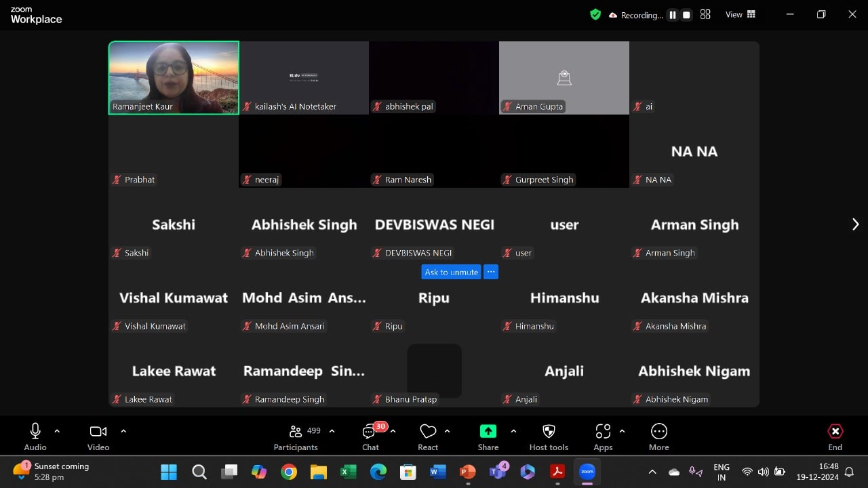Expand the Video options arrow
Image resolution: width=868 pixels, height=488 pixels.
click(123, 430)
